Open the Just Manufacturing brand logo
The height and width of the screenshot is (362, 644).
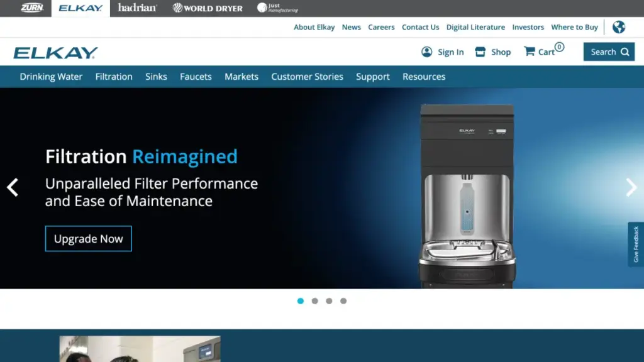pyautogui.click(x=277, y=8)
